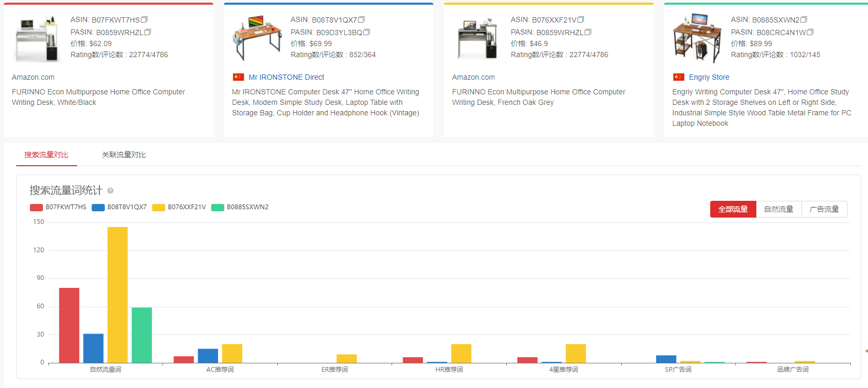Image resolution: width=868 pixels, height=388 pixels.
Task: Click the price text $46.9
Action: point(538,44)
